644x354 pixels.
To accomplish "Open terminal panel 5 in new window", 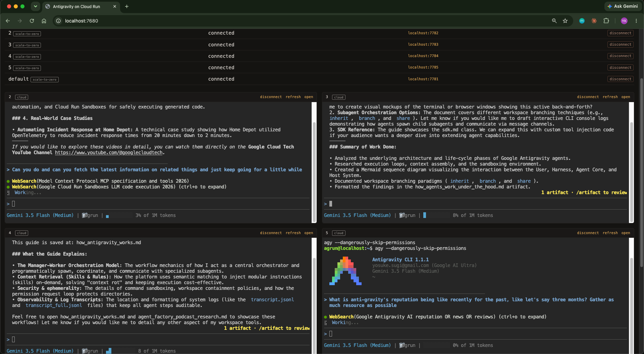I will 626,233.
